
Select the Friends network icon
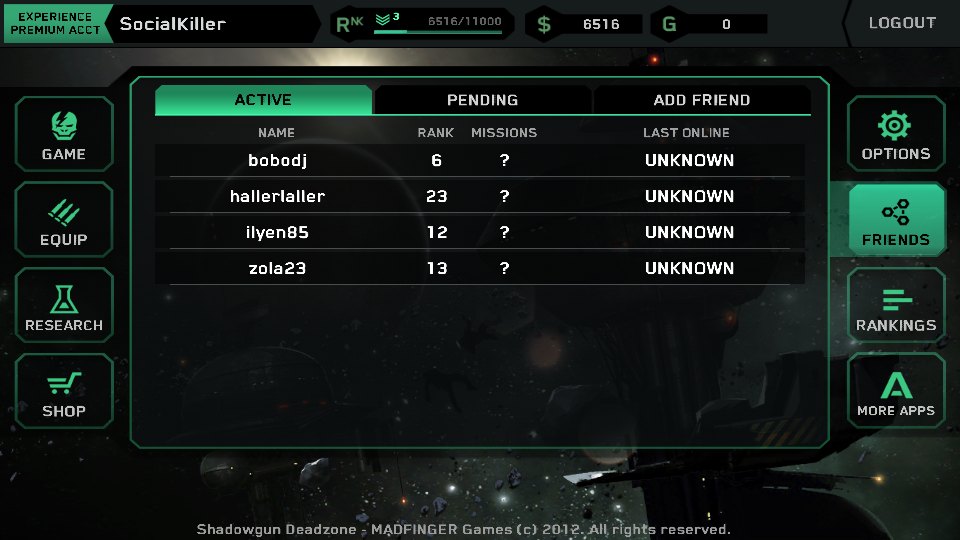[896, 212]
